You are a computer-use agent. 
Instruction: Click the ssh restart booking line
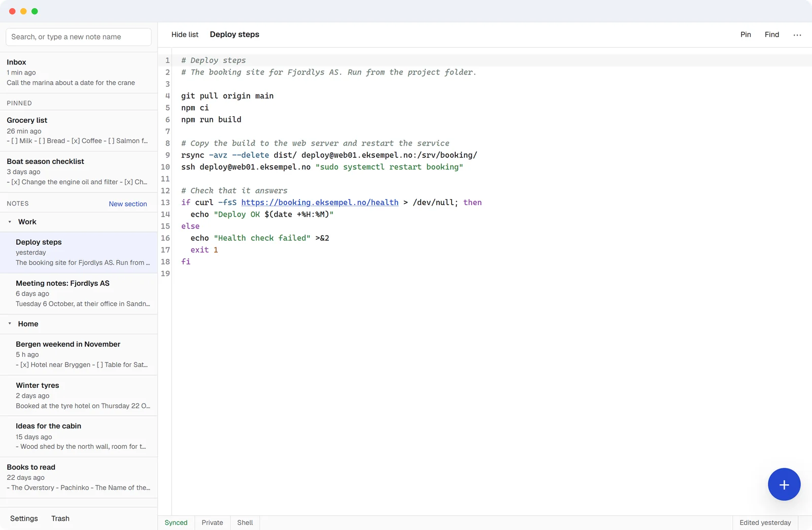[x=322, y=167]
